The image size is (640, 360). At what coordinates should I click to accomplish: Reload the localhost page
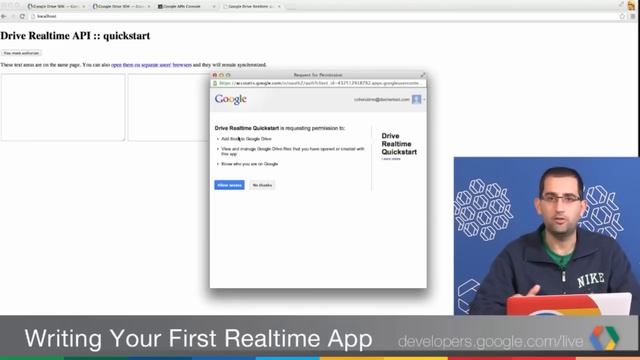pos(22,16)
